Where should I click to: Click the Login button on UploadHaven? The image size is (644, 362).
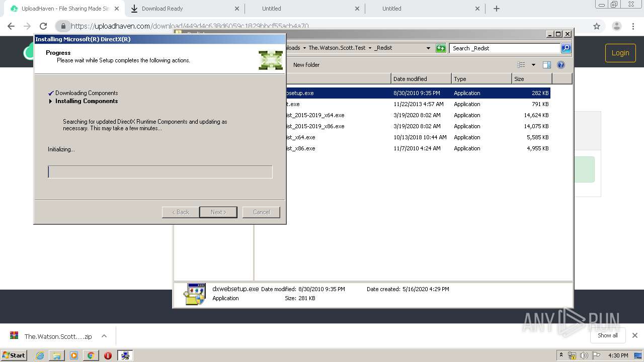point(620,53)
